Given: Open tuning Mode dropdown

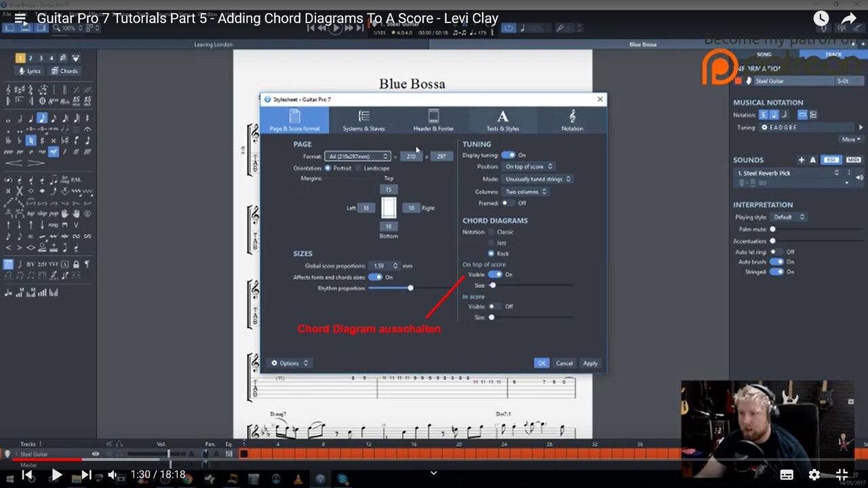Looking at the screenshot, I should click(538, 179).
